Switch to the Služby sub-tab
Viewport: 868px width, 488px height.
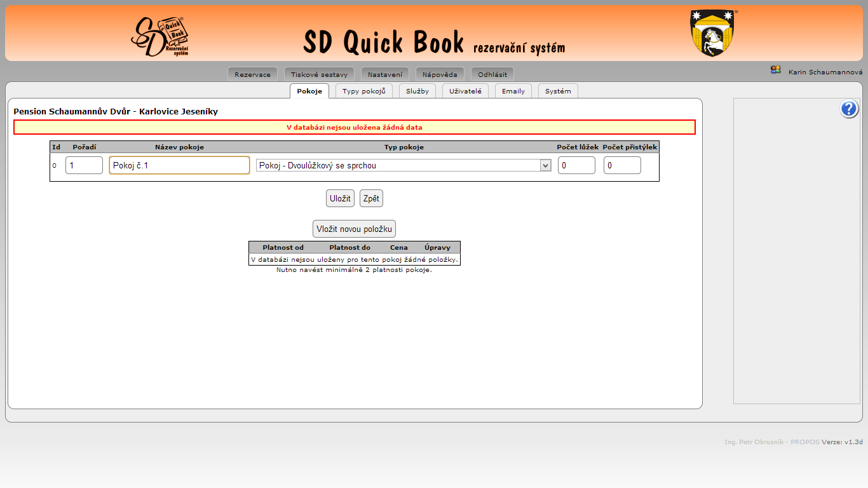click(x=417, y=91)
